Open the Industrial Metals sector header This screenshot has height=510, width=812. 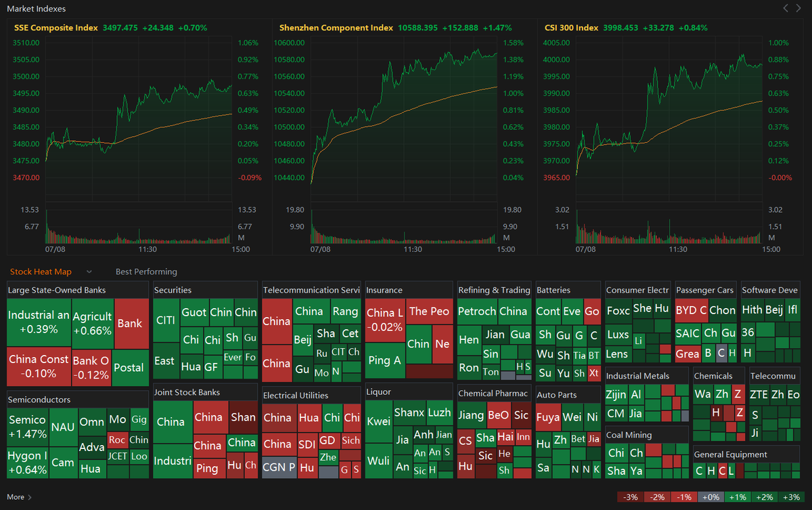tap(647, 376)
